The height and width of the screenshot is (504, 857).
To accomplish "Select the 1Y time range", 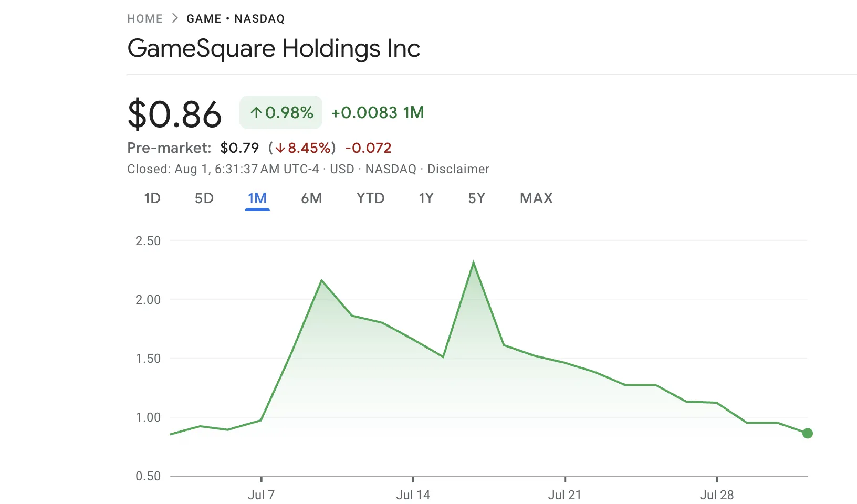I will (426, 198).
